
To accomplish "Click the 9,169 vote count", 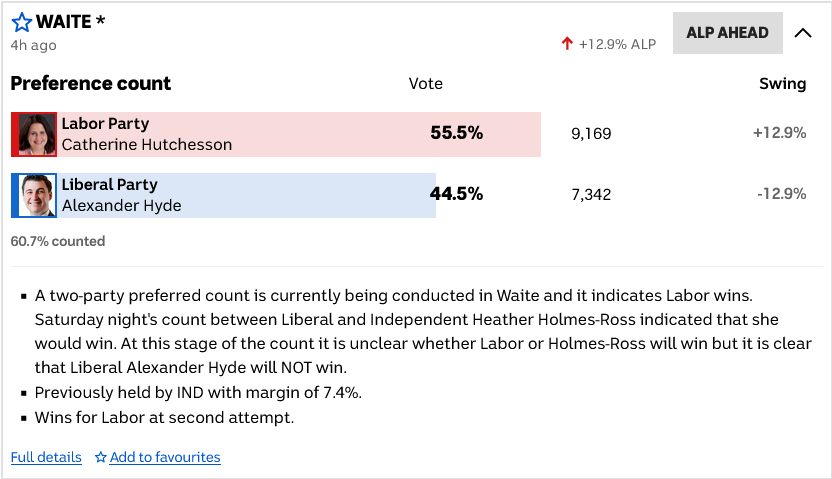I will [590, 134].
